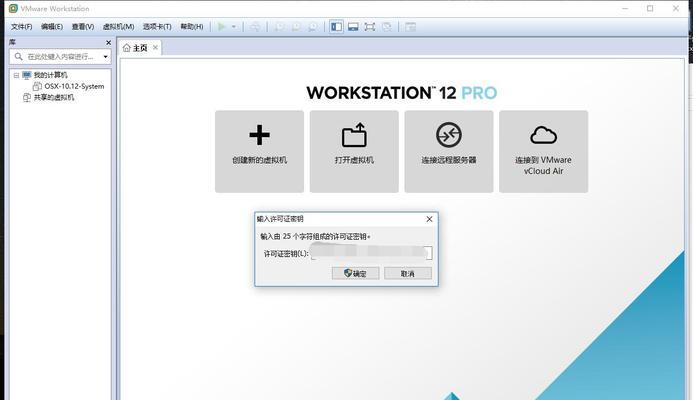Click the 确定 button in the license dialog
The width and height of the screenshot is (693, 400).
coord(355,274)
